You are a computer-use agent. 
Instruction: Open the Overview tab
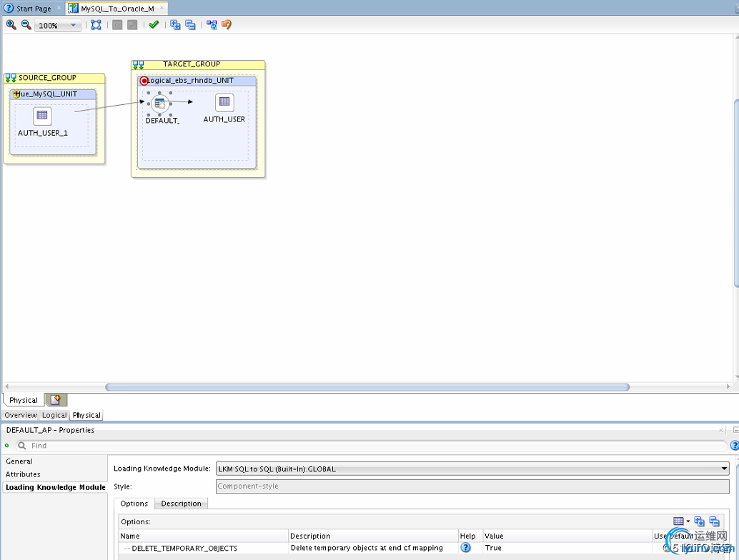pyautogui.click(x=21, y=415)
